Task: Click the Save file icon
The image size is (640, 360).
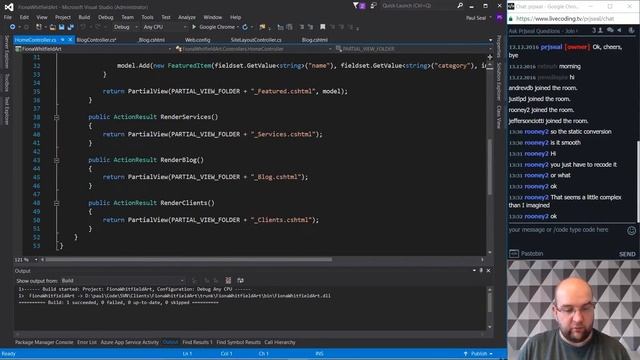Action: 61,27
